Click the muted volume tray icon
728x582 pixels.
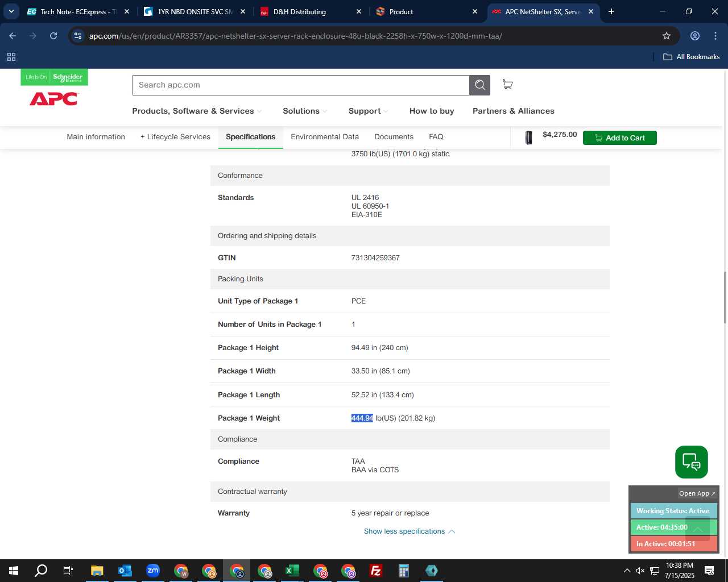point(640,571)
